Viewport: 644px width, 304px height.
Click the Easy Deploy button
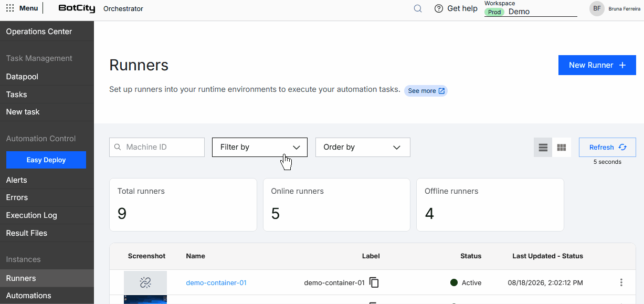point(46,160)
